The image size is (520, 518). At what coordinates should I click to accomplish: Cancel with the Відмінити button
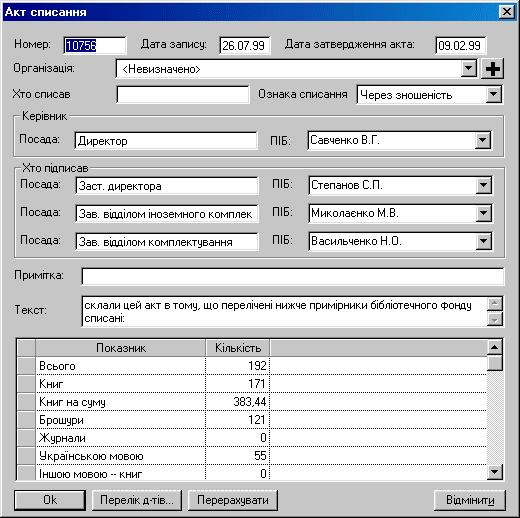pos(470,500)
